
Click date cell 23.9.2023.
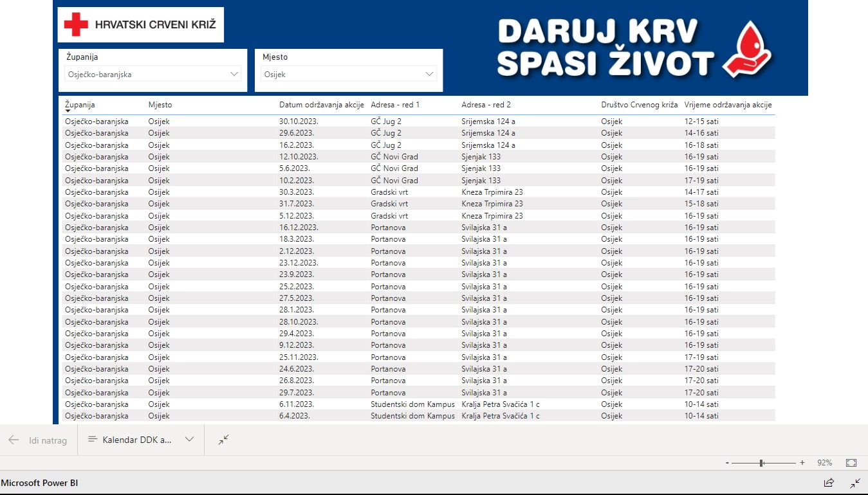coord(297,274)
